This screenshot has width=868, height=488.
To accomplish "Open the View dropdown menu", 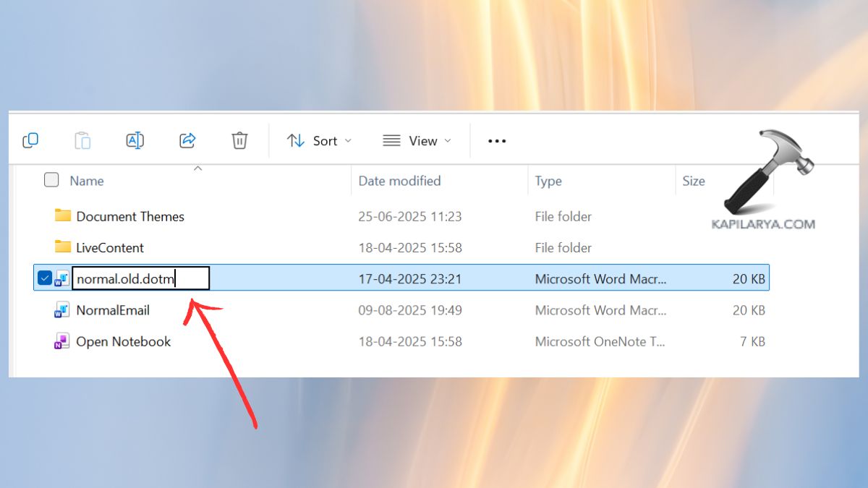I will click(417, 140).
